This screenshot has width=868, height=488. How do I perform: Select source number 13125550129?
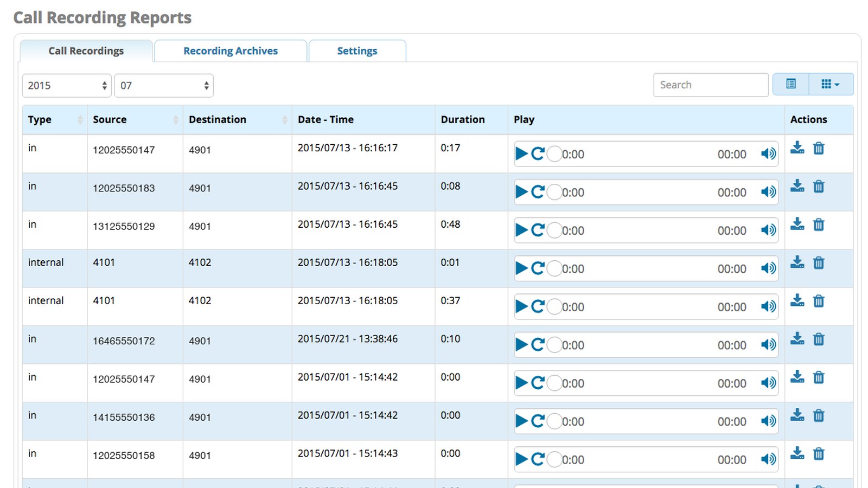tap(124, 227)
